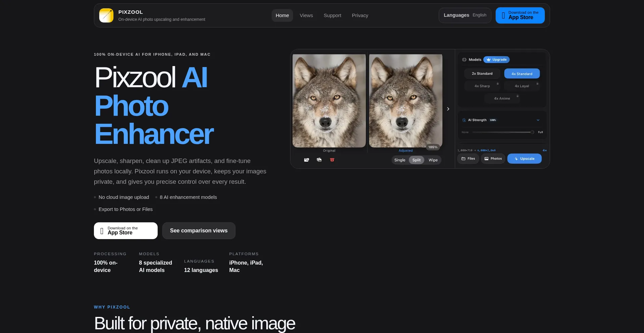This screenshot has width=644, height=333.
Task: Click the blue App Store button in header
Action: 520,15
